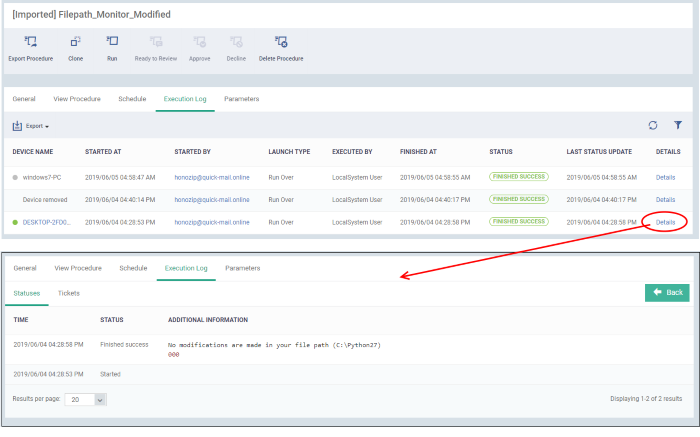The height and width of the screenshot is (437, 700).
Task: Open Details link for Device removed row
Action: tap(665, 200)
